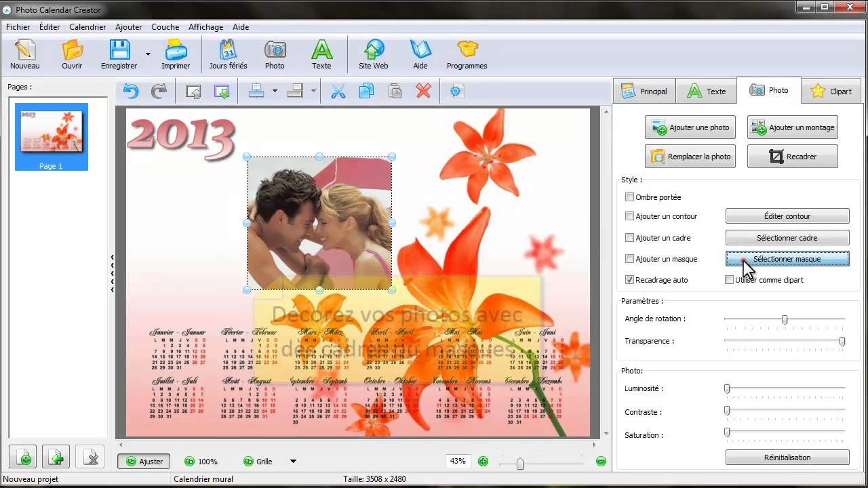
Task: Save project using Enregistrer icon
Action: pyautogui.click(x=119, y=54)
